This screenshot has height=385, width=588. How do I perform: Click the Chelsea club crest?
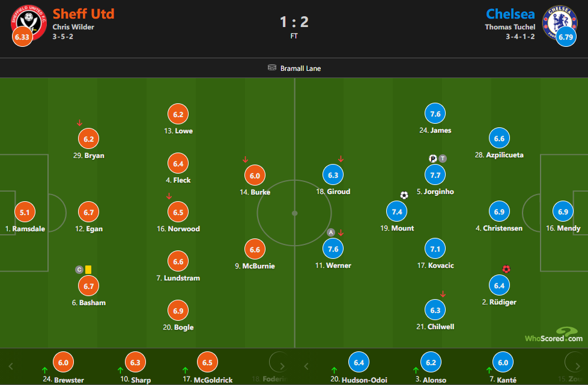pyautogui.click(x=560, y=22)
